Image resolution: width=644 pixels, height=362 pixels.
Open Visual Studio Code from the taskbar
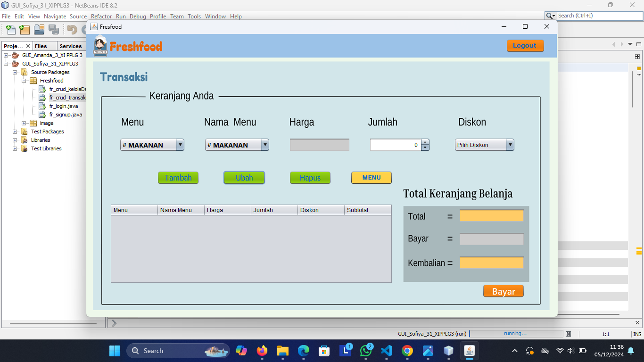(x=387, y=351)
